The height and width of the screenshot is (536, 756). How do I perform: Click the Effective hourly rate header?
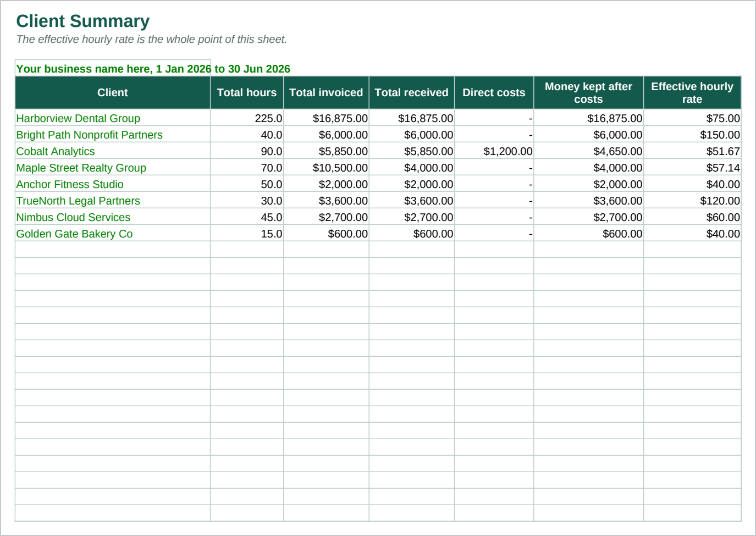click(692, 92)
